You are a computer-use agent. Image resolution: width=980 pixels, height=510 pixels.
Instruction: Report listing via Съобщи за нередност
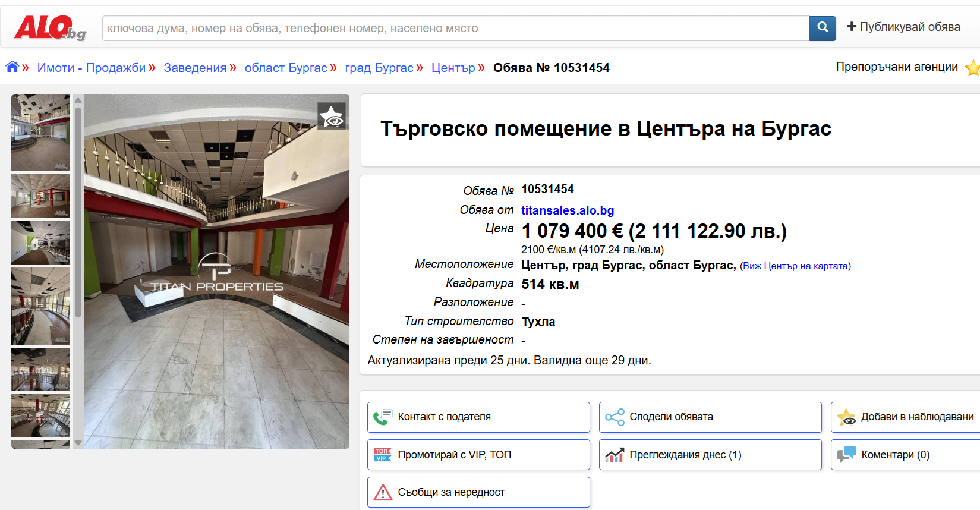478,492
